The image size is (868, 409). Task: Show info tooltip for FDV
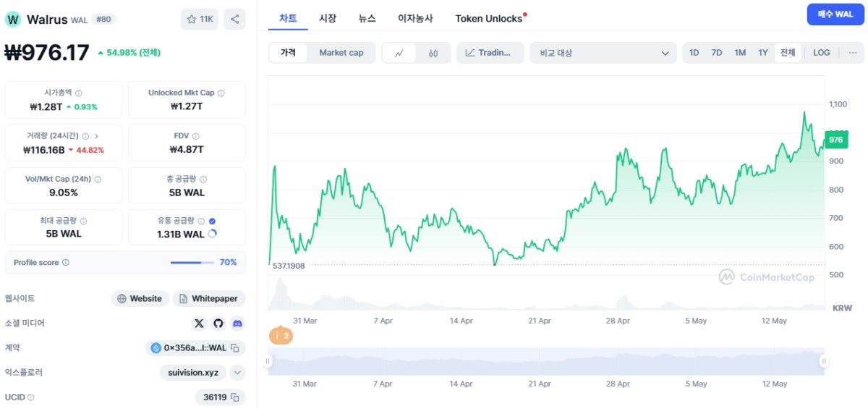[x=196, y=135]
